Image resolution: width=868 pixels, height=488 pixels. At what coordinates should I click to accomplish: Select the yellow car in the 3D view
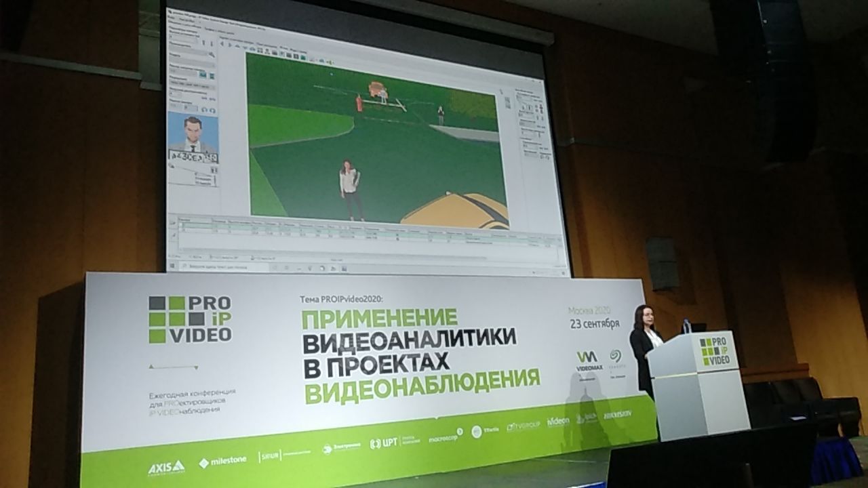click(x=454, y=210)
